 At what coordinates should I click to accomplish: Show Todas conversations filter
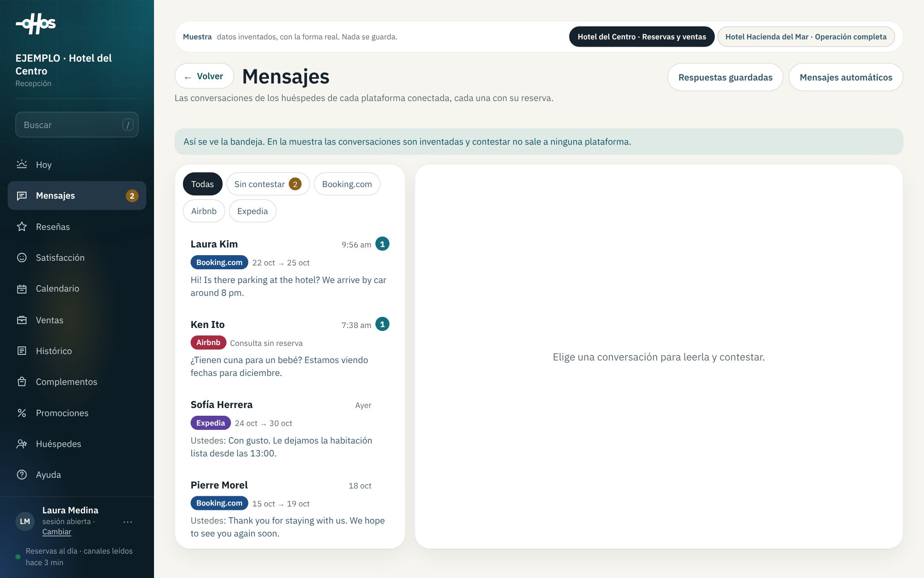click(x=202, y=184)
